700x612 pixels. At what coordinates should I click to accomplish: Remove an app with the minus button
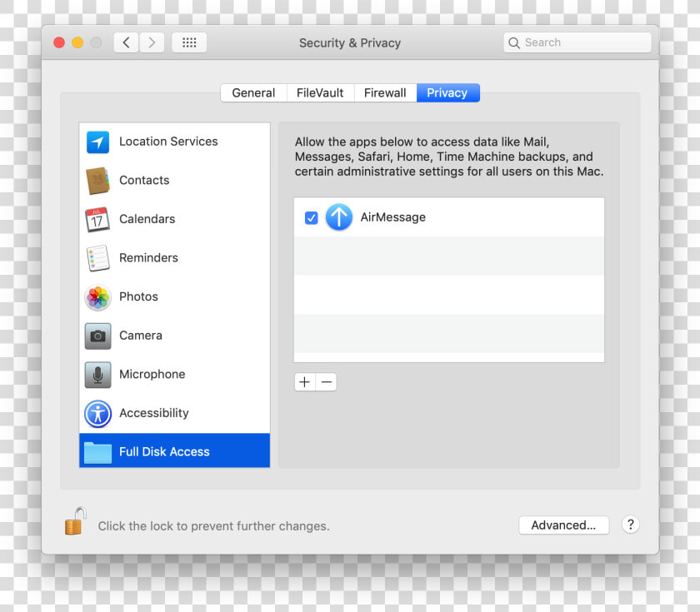(327, 382)
